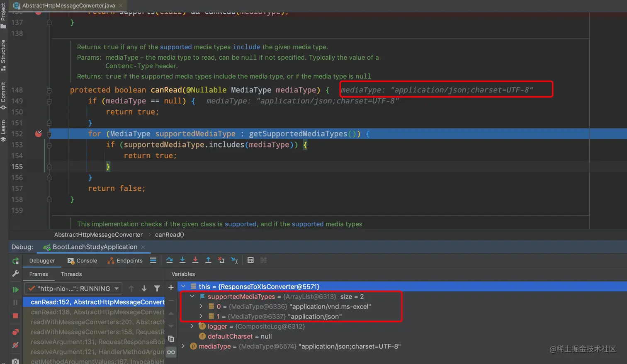Click the Step Over icon

[x=169, y=260]
